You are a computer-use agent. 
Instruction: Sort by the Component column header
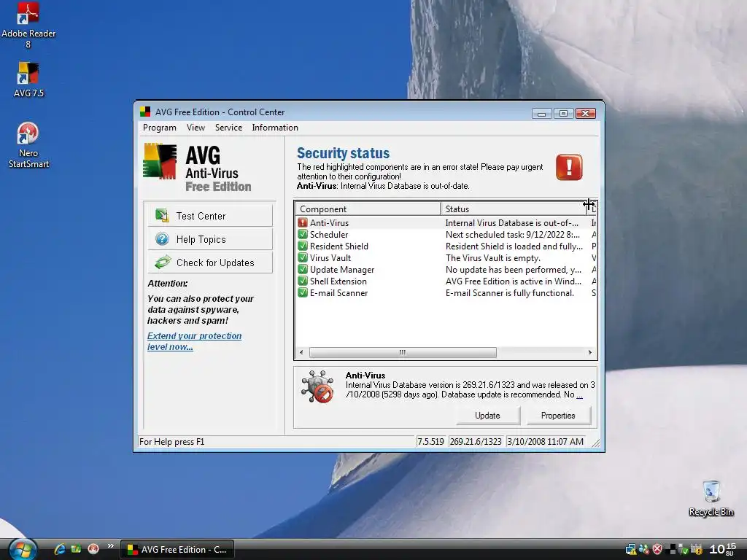[368, 209]
